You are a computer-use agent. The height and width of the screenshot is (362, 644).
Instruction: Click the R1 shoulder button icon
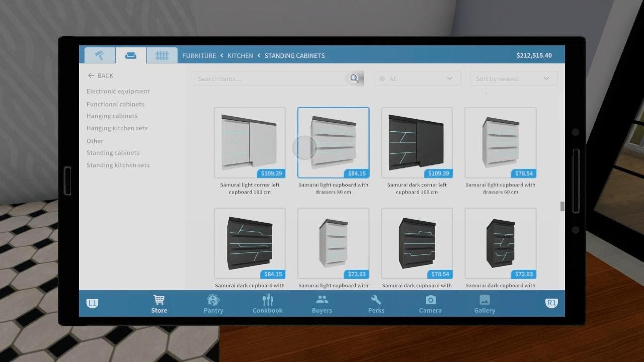click(x=551, y=303)
